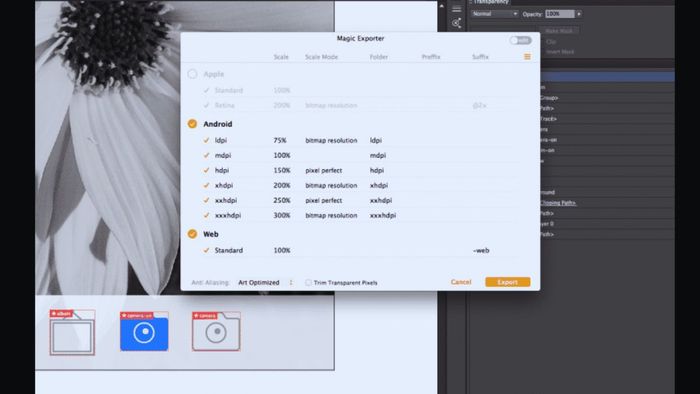Image resolution: width=700 pixels, height=394 pixels.
Task: Uncheck the ldpi Android row
Action: (206, 140)
